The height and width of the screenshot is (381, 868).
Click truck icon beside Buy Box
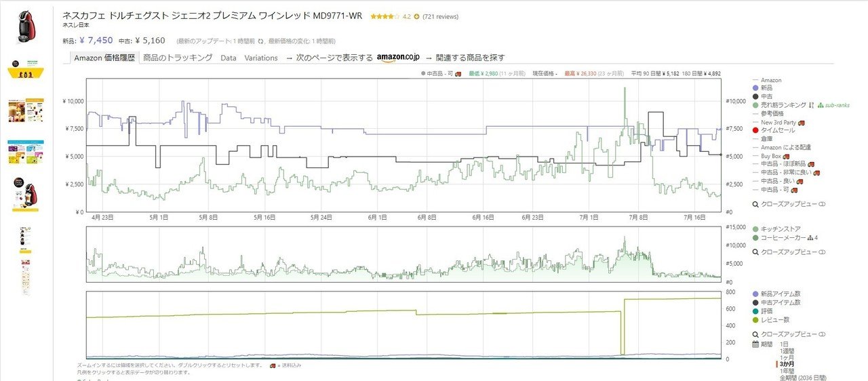[x=786, y=155]
